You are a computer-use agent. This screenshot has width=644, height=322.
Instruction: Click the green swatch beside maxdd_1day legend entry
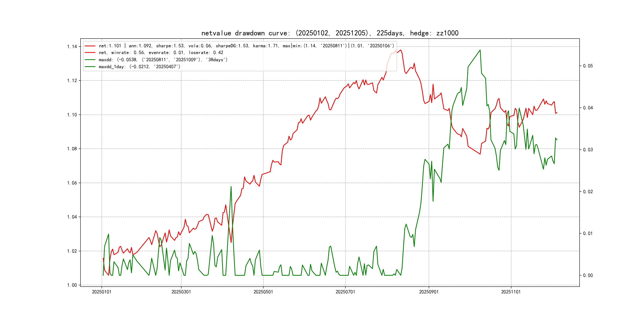(x=90, y=67)
